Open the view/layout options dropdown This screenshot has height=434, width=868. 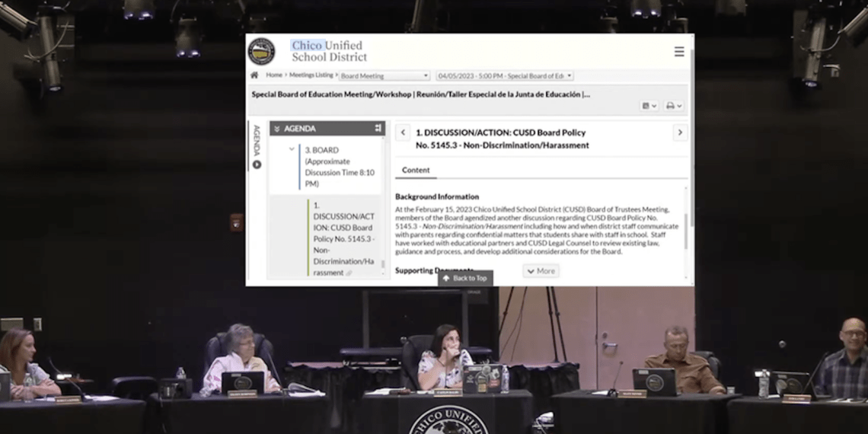coord(649,106)
